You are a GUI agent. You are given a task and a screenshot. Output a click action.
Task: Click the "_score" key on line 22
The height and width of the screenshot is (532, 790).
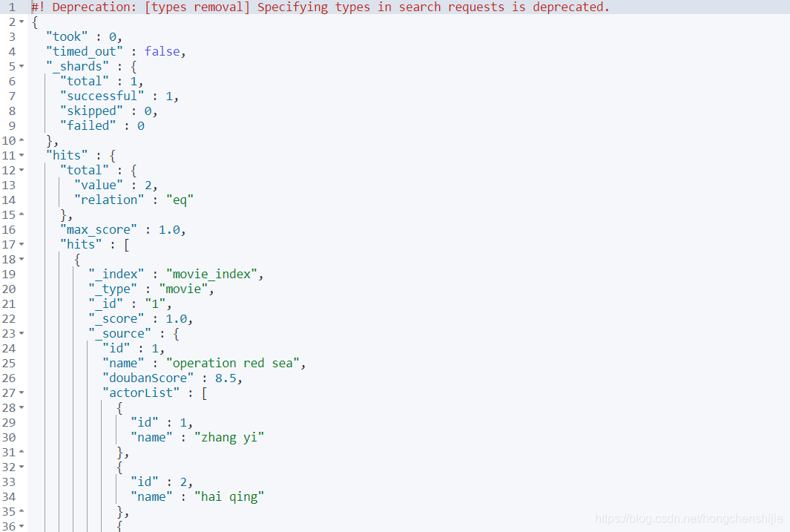point(116,318)
